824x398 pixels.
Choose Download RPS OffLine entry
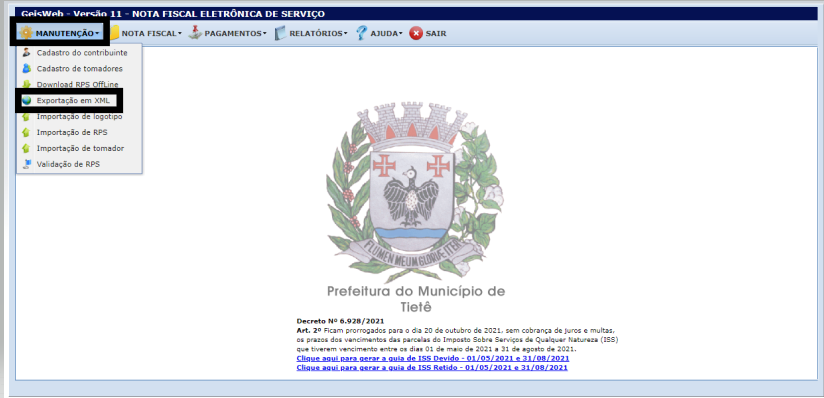79,84
